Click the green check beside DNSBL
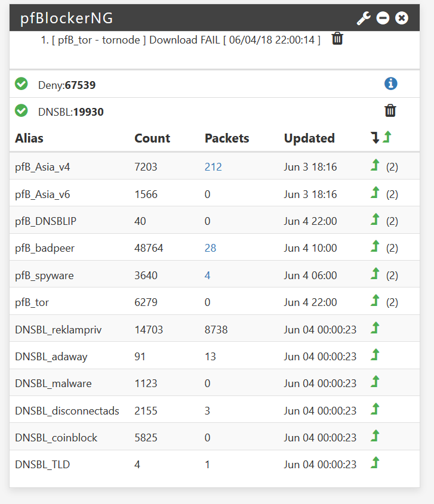Viewport: 434px width, 504px height. tap(21, 110)
